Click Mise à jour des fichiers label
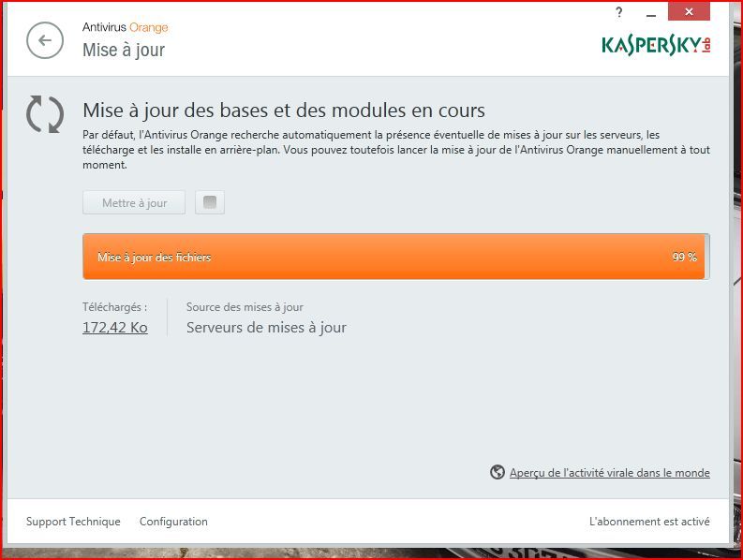The height and width of the screenshot is (560, 743). click(x=154, y=257)
